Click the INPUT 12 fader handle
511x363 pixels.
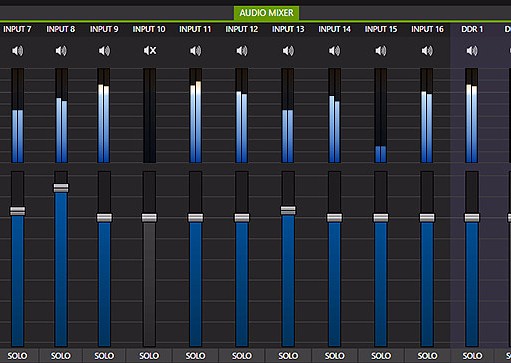242,218
